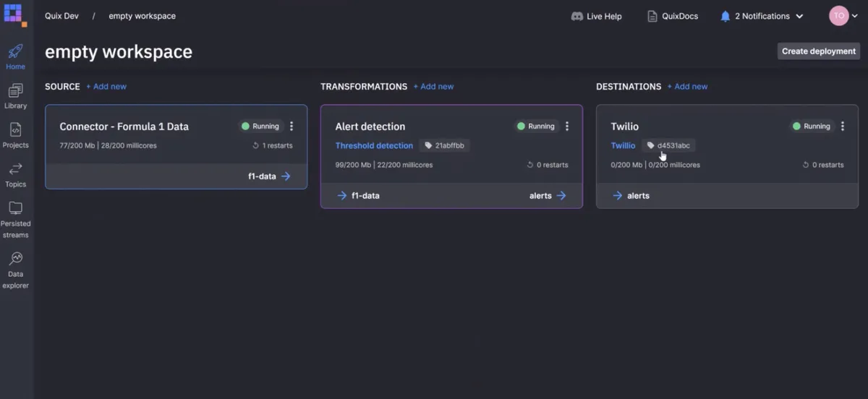Image resolution: width=868 pixels, height=399 pixels.
Task: Open the Twillio project link
Action: [623, 146]
